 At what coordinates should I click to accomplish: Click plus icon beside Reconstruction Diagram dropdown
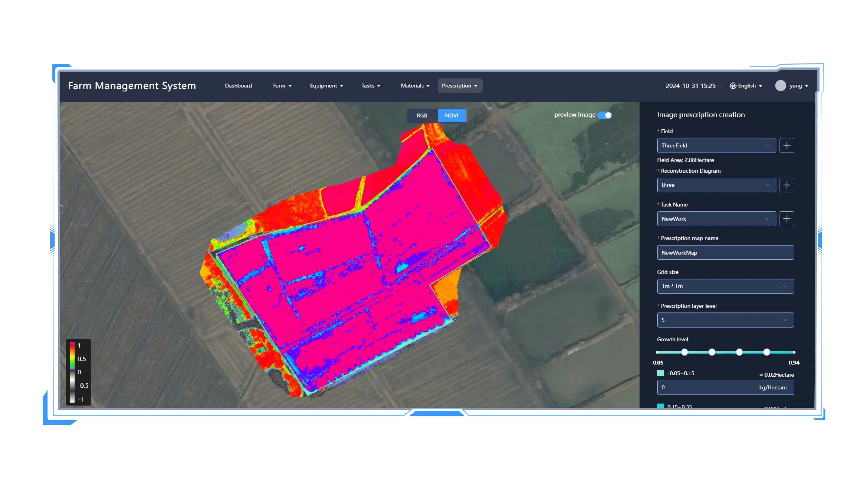pos(786,185)
